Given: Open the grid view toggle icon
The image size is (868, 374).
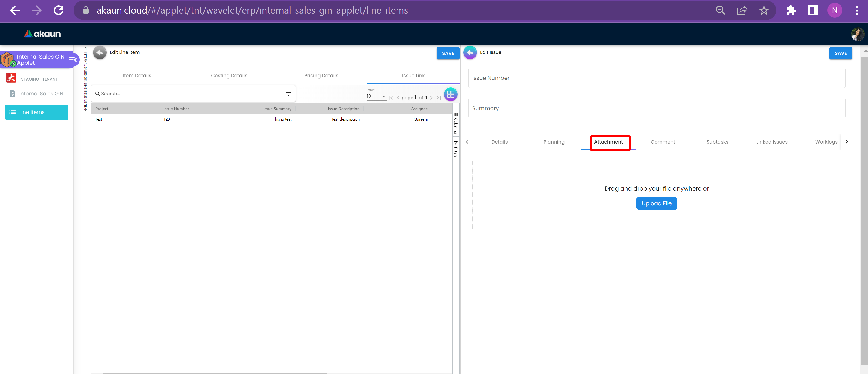Looking at the screenshot, I should click(x=451, y=94).
